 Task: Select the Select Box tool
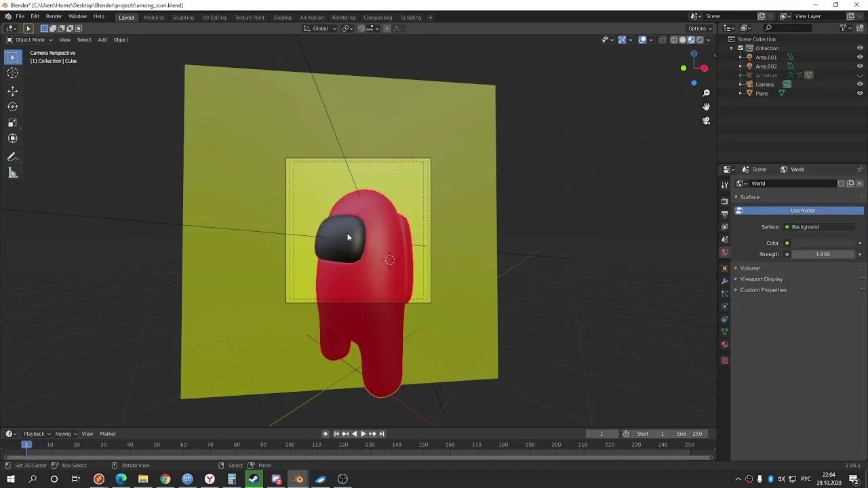tap(12, 58)
